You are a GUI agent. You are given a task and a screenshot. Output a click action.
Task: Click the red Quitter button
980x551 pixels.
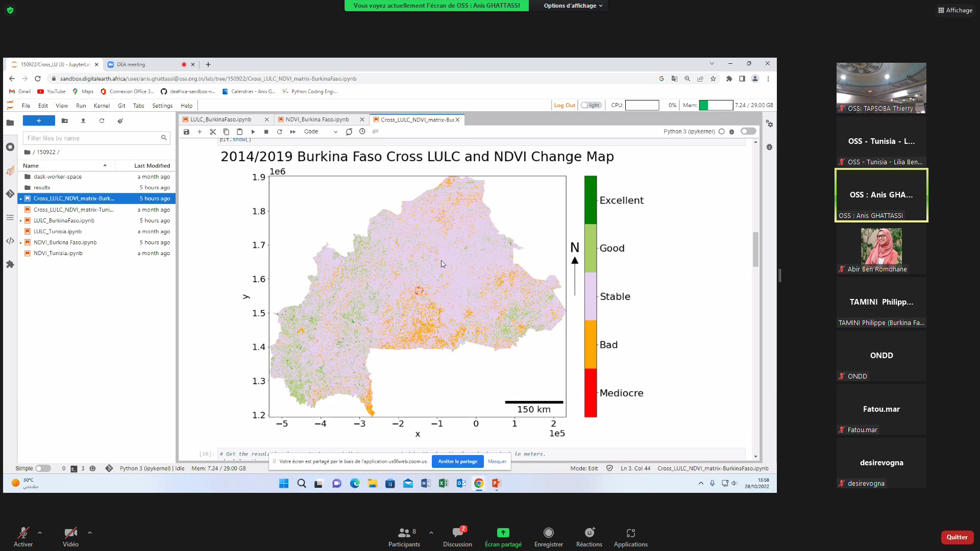[957, 537]
